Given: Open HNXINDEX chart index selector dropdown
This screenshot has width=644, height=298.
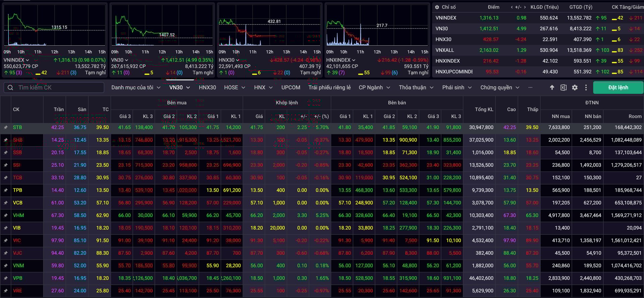Looking at the screenshot, I should coord(341,60).
